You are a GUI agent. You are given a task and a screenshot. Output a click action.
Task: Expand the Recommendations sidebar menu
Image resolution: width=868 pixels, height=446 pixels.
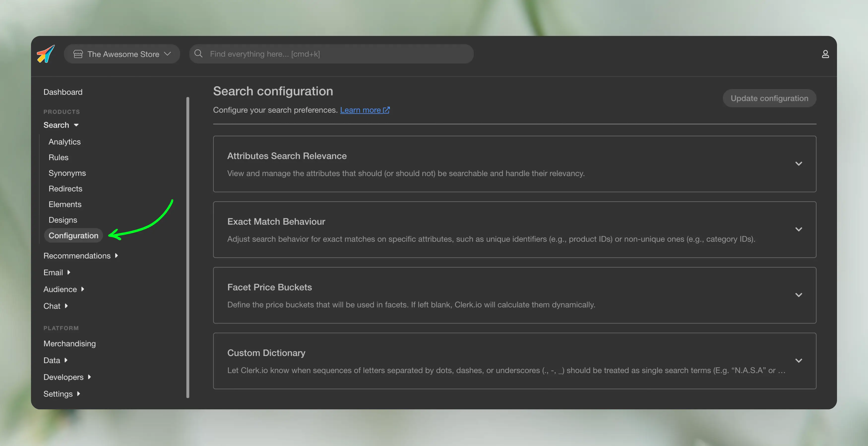tap(81, 256)
